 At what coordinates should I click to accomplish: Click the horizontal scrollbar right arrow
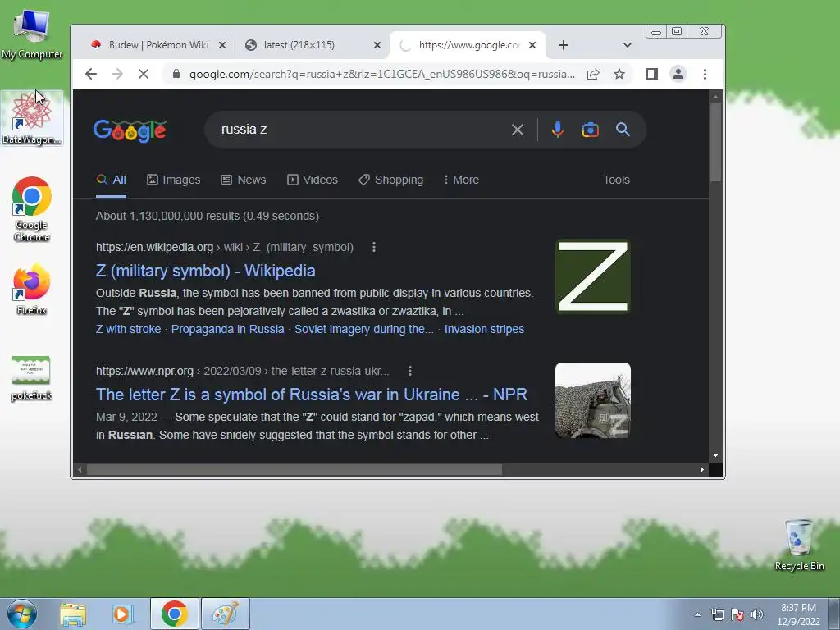[702, 470]
